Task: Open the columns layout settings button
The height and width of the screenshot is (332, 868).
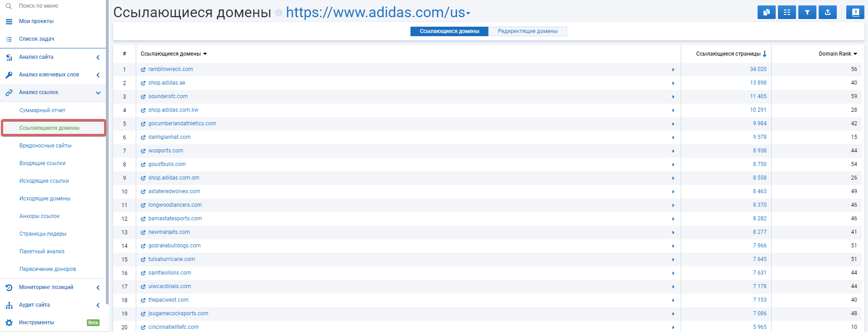Action: pyautogui.click(x=787, y=12)
